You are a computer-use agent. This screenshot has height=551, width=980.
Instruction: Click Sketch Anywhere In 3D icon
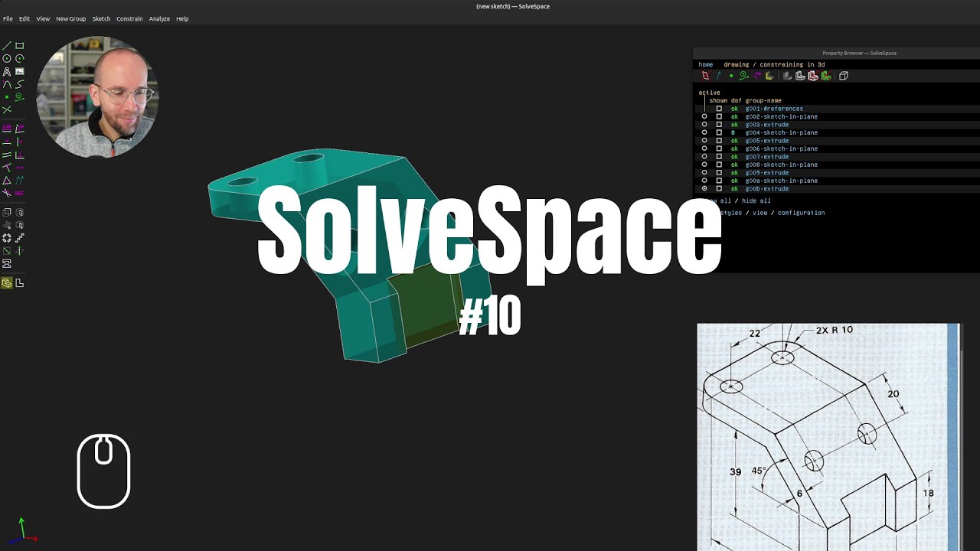tap(20, 250)
